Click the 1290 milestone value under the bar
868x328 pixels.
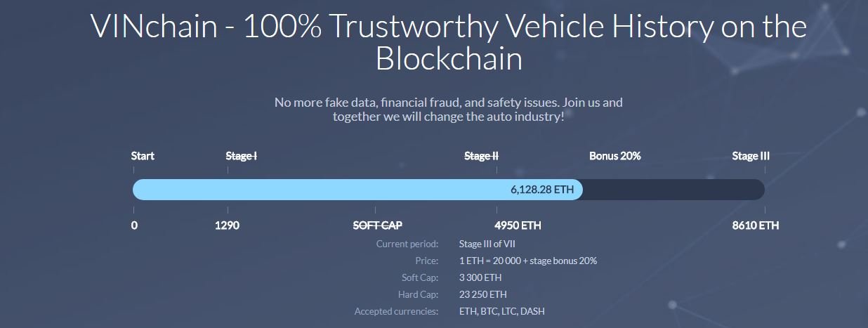227,225
